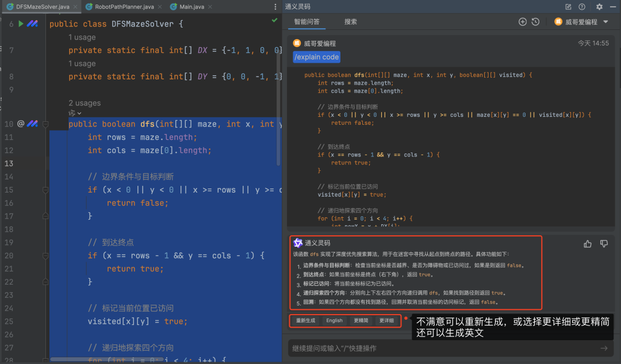Give thumbs down to the answer

pos(604,244)
